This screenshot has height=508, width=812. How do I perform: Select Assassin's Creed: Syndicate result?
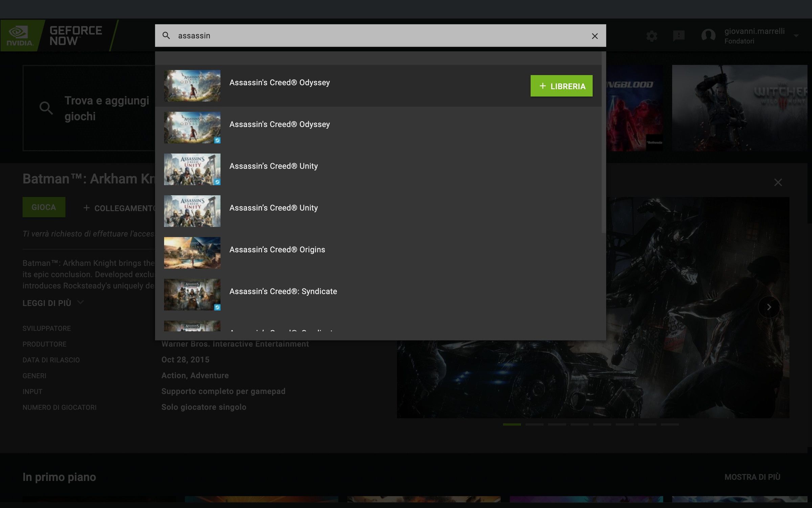click(378, 295)
